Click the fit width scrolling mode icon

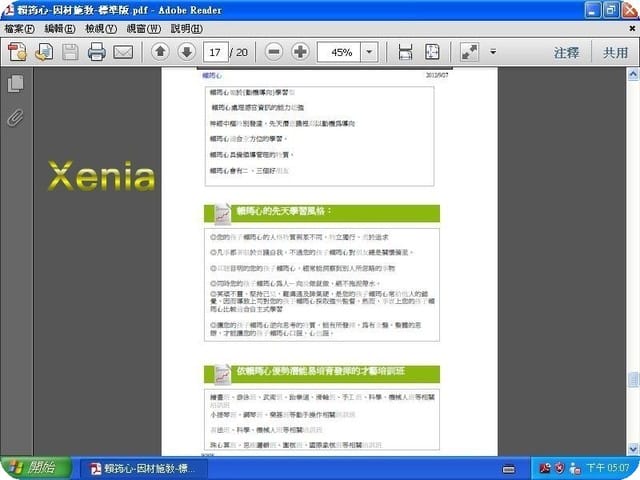(x=405, y=52)
